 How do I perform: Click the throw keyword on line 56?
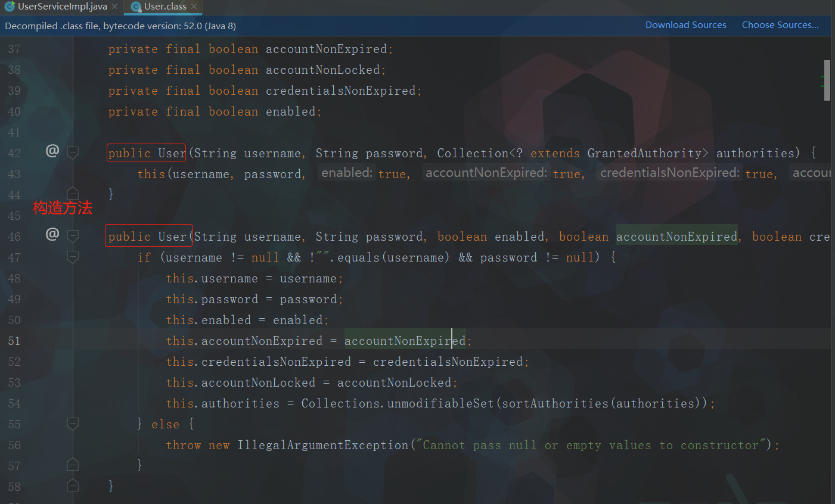[x=183, y=445]
